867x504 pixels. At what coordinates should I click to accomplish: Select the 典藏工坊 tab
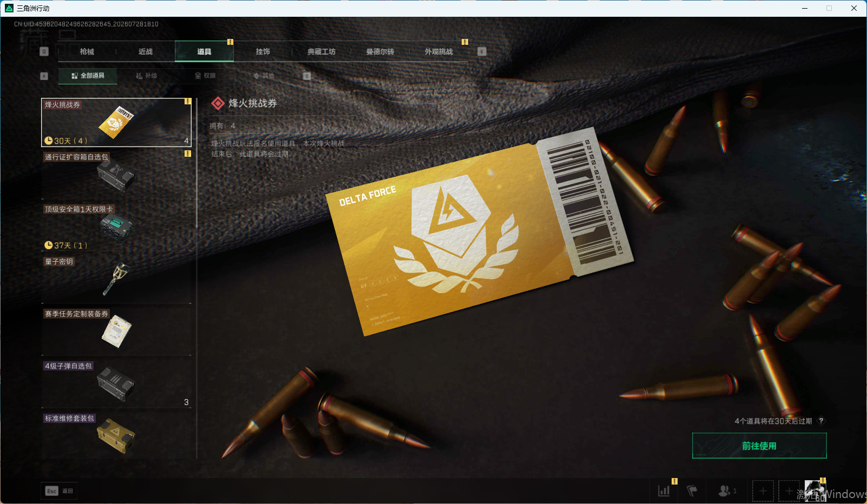tap(321, 52)
